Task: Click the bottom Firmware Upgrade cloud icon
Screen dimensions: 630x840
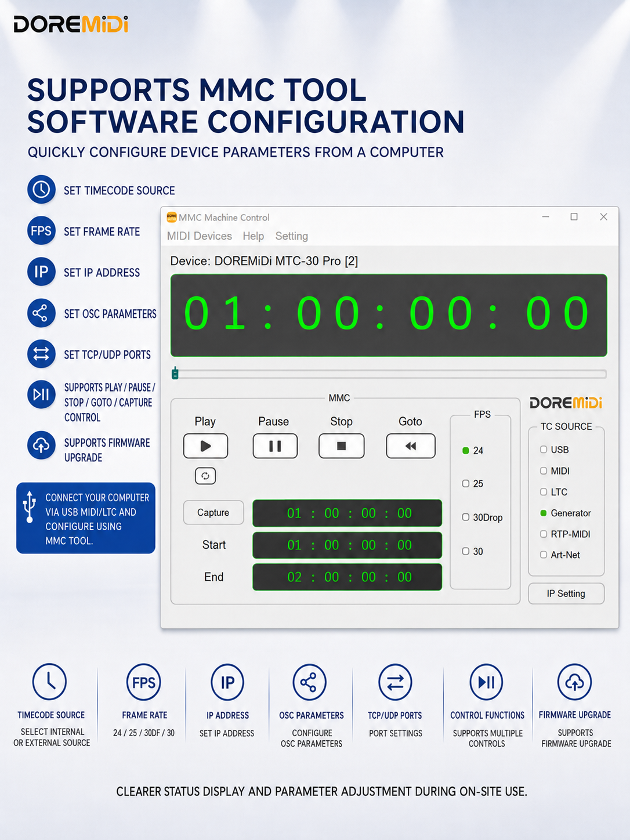Action: pos(574,682)
